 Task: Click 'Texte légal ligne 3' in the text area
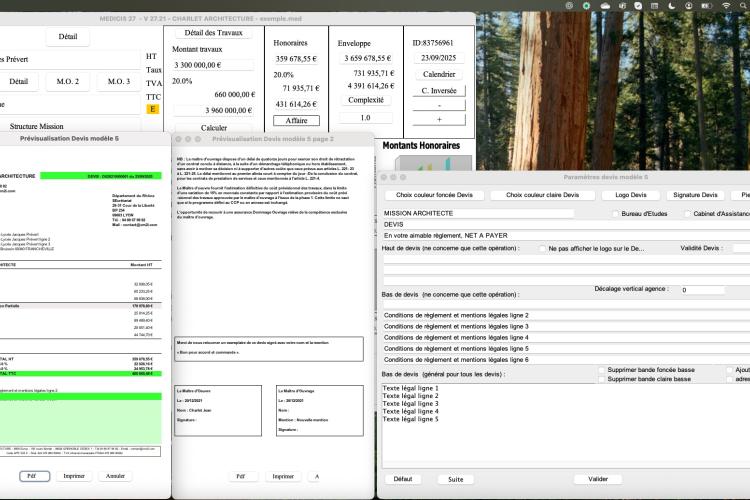pyautogui.click(x=410, y=404)
